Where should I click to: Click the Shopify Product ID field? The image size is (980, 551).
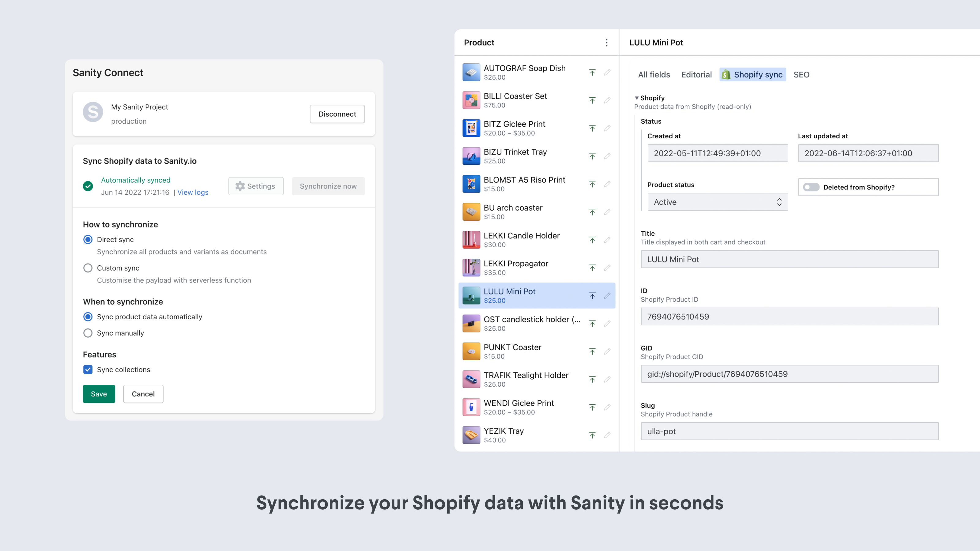[x=790, y=317]
